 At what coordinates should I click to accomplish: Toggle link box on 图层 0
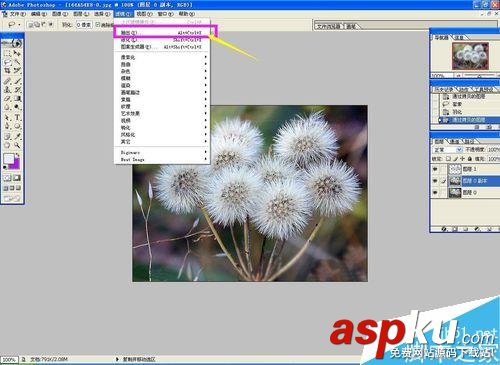click(443, 192)
